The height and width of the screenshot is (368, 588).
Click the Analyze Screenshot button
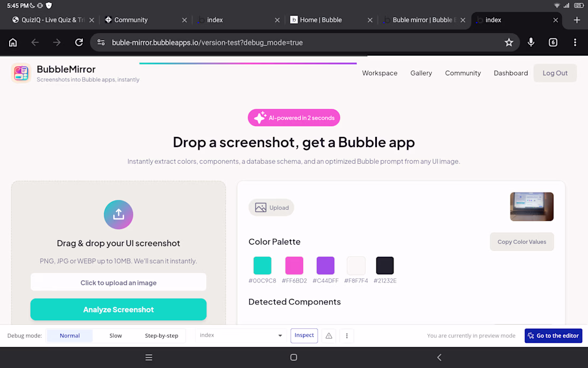(119, 310)
